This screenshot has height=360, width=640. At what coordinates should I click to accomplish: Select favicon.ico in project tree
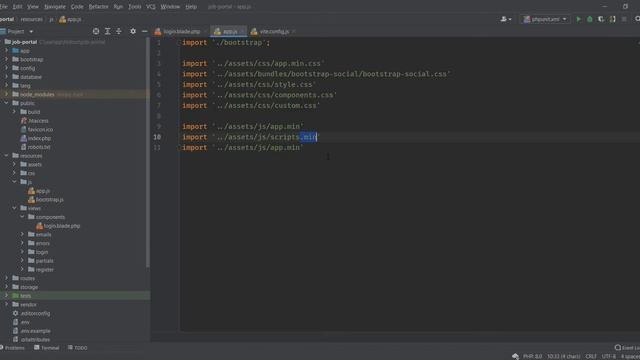pos(37,129)
